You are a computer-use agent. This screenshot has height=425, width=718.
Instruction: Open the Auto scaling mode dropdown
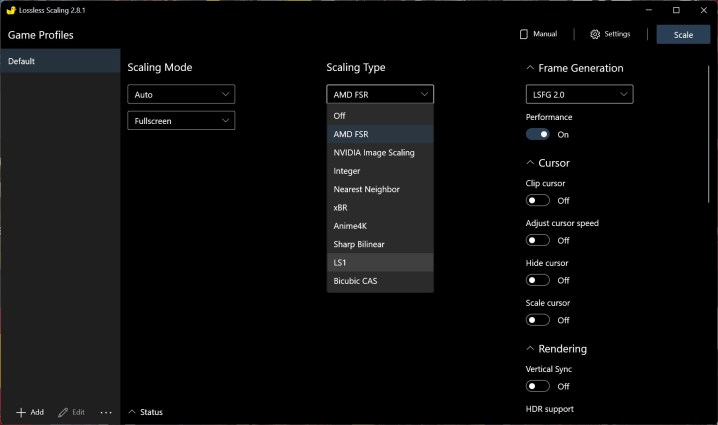pyautogui.click(x=181, y=94)
